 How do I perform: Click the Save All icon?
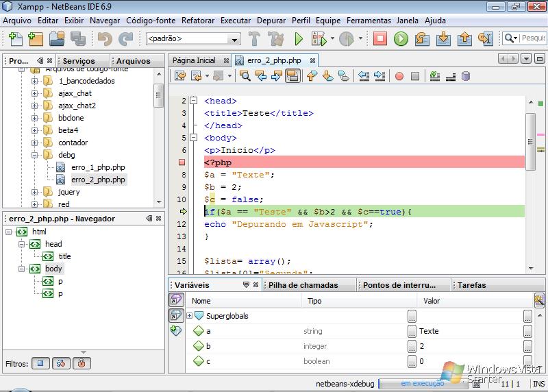click(x=77, y=38)
